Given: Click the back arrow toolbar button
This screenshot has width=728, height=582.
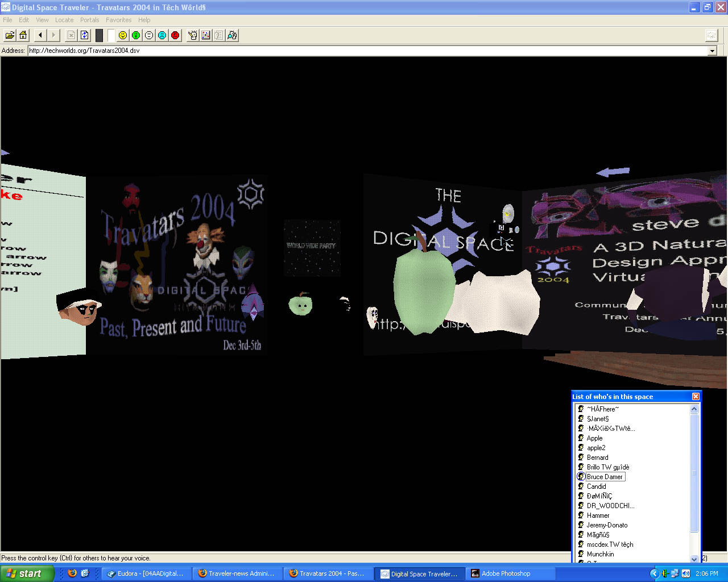Looking at the screenshot, I should (x=40, y=35).
